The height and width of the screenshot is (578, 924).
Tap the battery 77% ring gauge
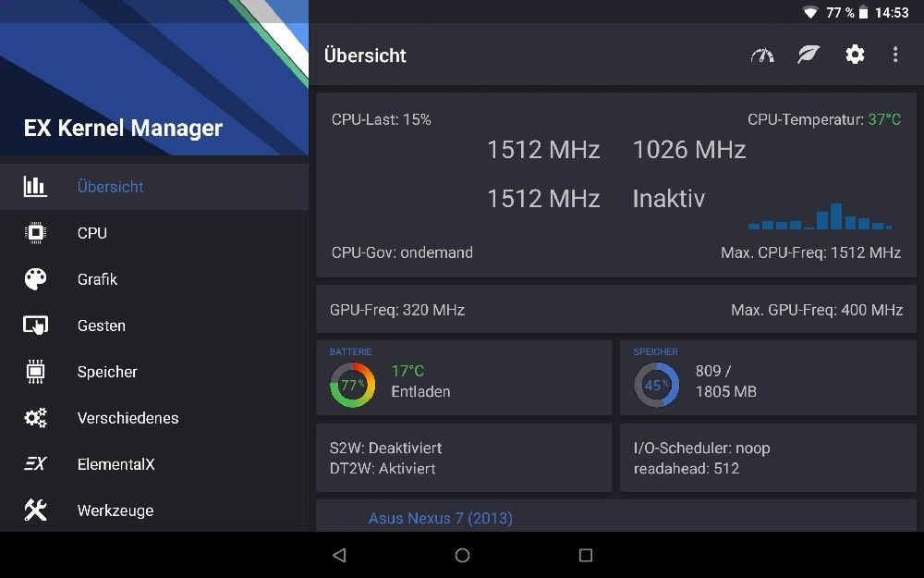coord(352,385)
